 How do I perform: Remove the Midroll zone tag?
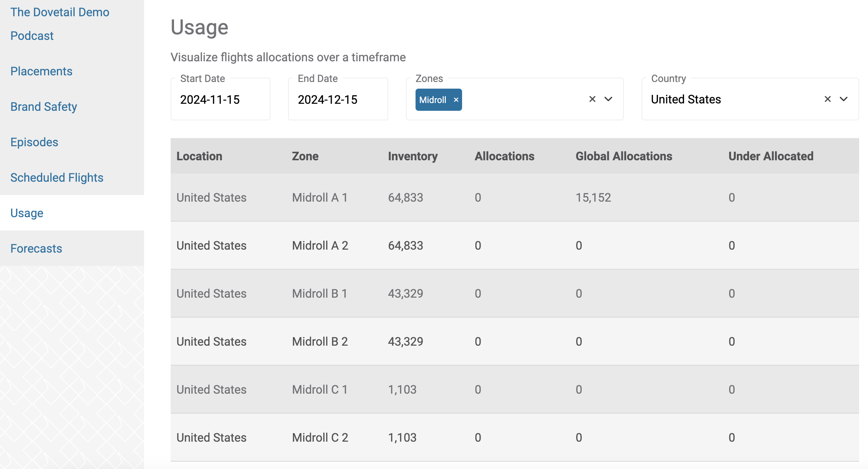456,100
